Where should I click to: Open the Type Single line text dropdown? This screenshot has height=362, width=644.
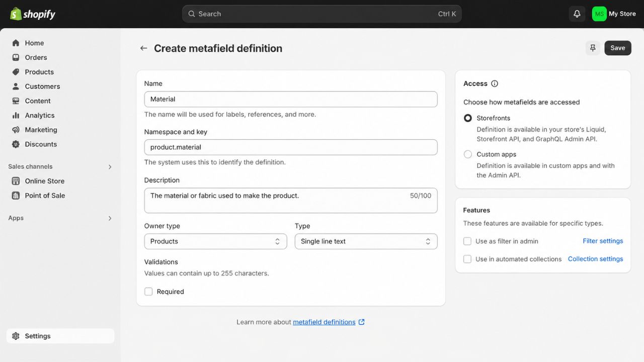tap(366, 241)
